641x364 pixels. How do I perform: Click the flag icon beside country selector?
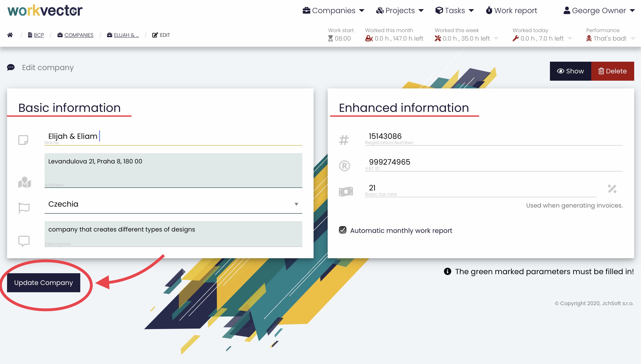tap(24, 208)
